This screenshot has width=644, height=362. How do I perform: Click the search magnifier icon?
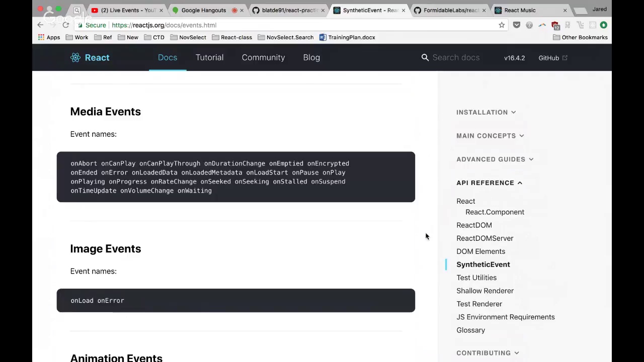pyautogui.click(x=425, y=58)
